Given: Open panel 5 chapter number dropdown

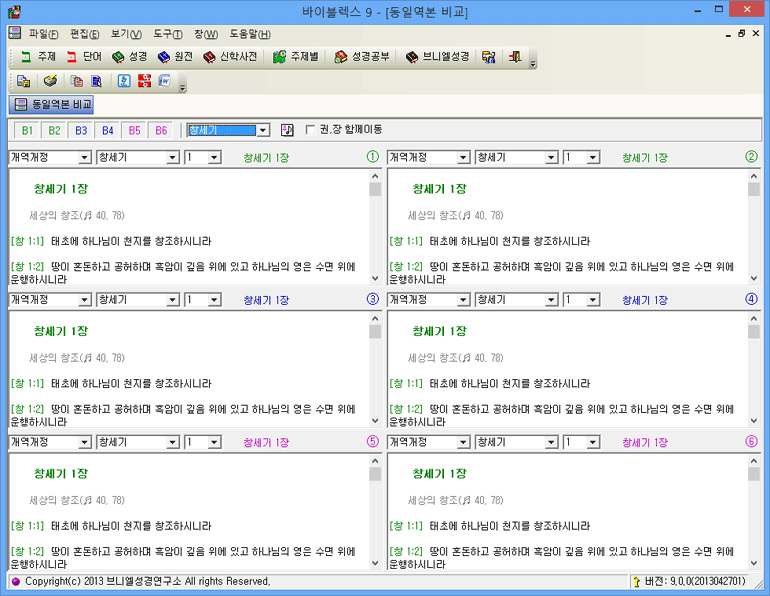Looking at the screenshot, I should point(214,442).
